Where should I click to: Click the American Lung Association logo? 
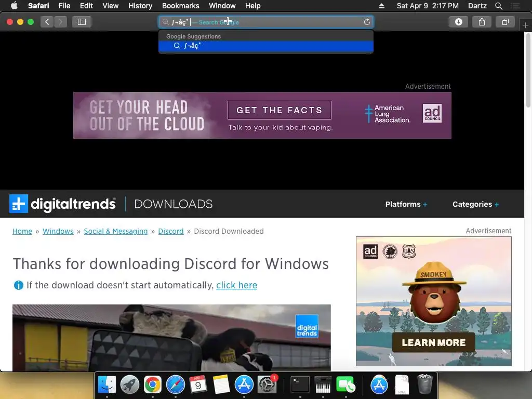point(388,114)
